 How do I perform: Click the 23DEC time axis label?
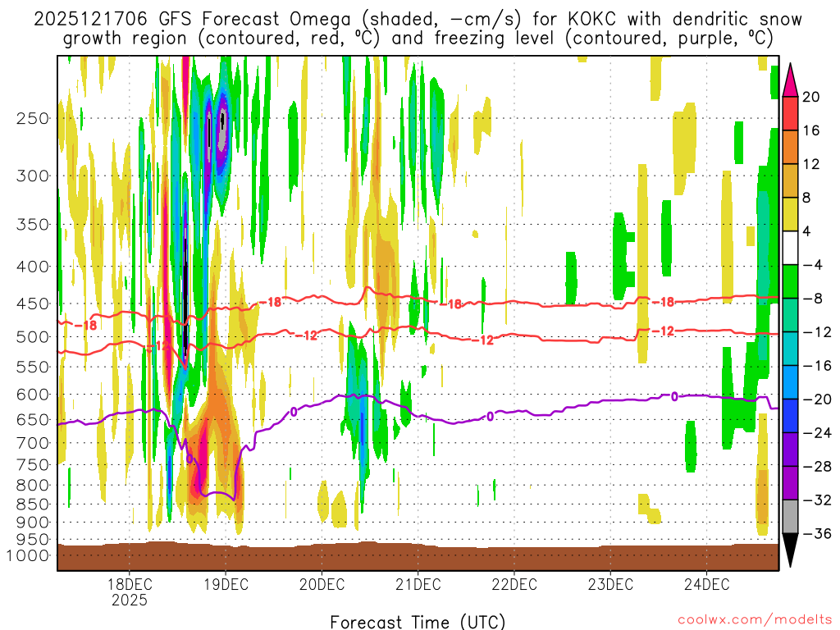[610, 584]
